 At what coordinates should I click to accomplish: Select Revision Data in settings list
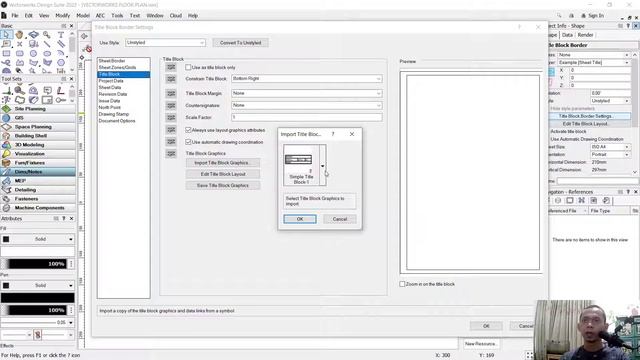tap(113, 94)
